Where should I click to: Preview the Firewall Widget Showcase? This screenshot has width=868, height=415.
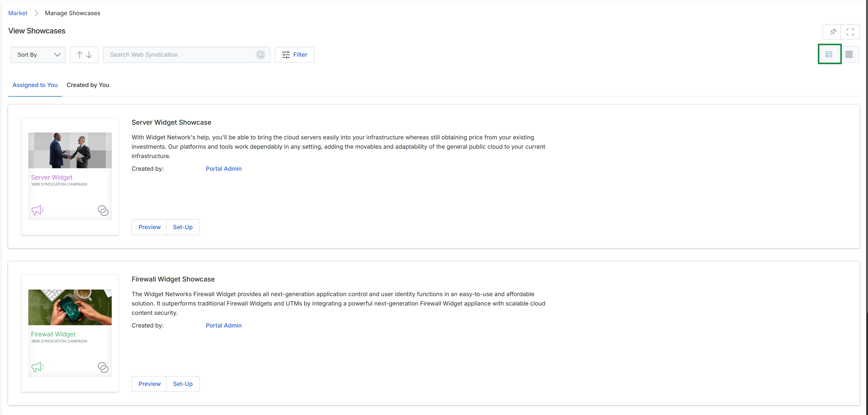pyautogui.click(x=149, y=384)
